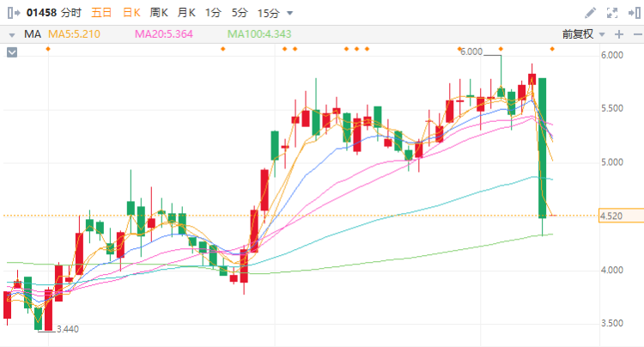
Task: Select the 月K monthly candlestick tab
Action: [x=186, y=13]
